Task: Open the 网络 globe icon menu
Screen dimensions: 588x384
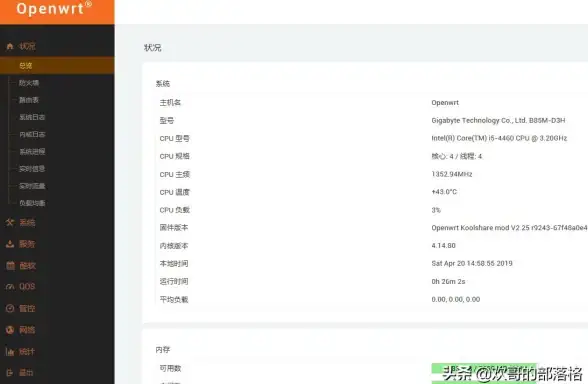Action: point(21,330)
